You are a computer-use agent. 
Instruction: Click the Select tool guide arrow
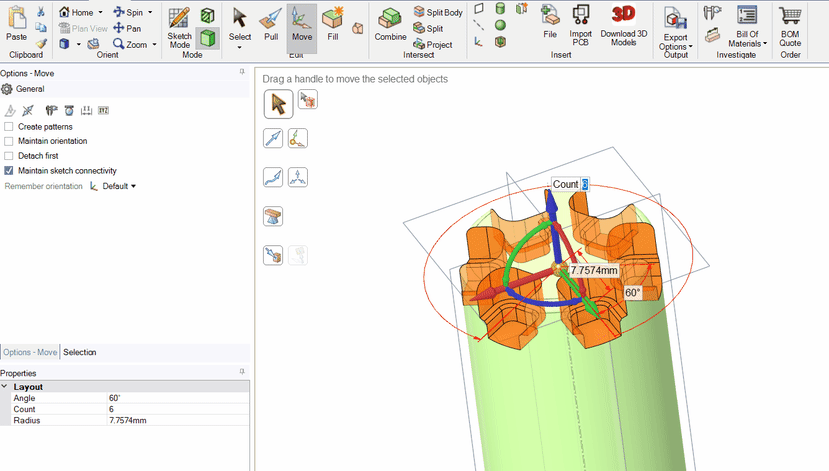point(278,104)
